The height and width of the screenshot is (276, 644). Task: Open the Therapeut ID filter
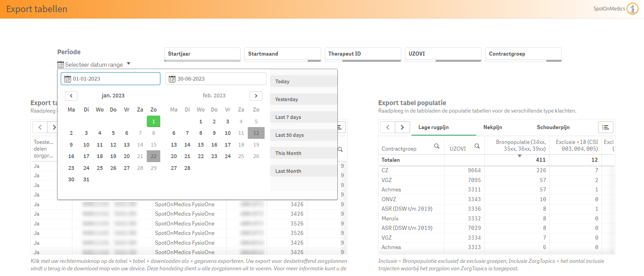point(363,54)
